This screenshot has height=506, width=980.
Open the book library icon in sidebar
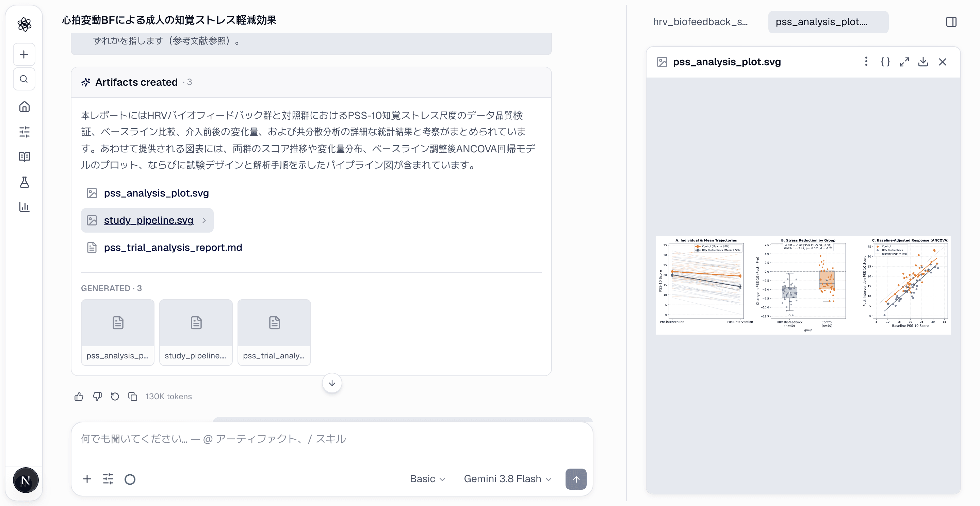point(24,157)
